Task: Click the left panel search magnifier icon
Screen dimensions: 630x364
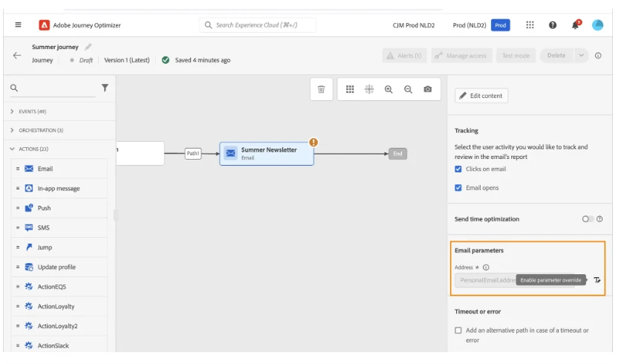Action: [14, 88]
